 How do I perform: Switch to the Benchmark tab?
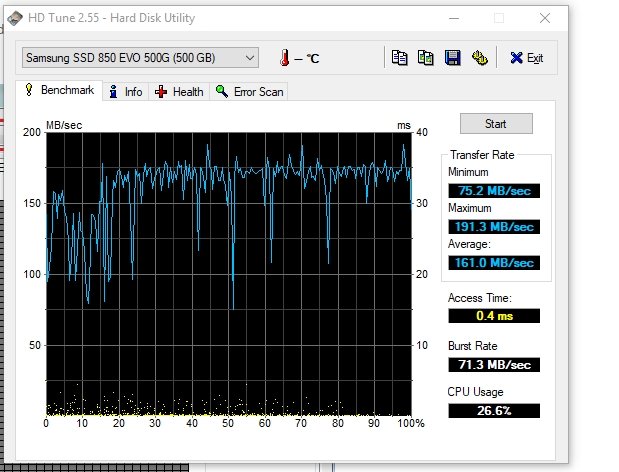click(x=59, y=90)
